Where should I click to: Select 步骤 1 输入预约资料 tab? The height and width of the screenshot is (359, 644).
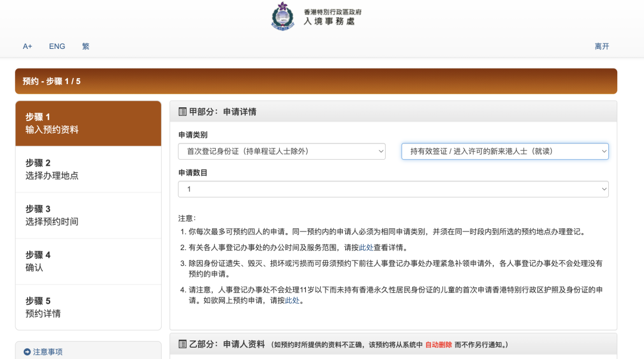tap(88, 123)
